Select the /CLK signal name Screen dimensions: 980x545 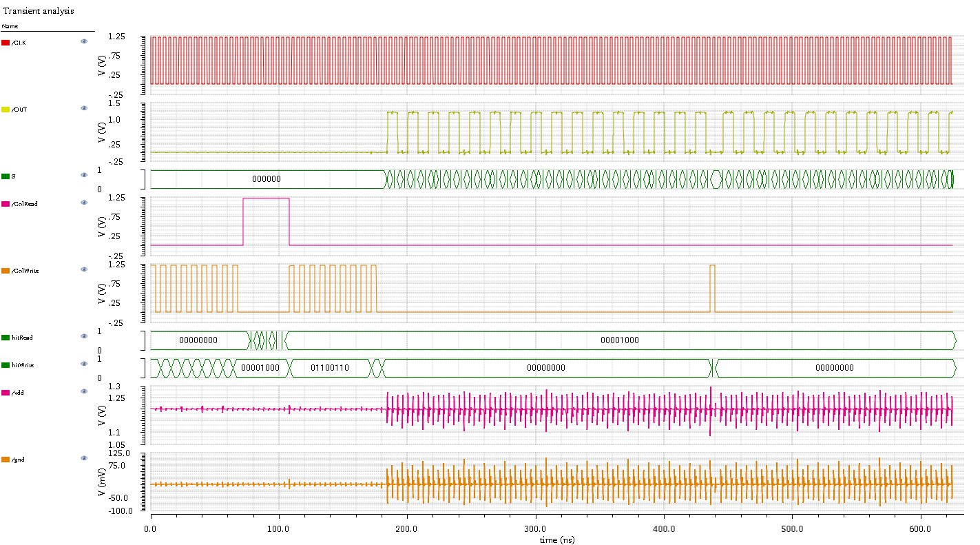pyautogui.click(x=19, y=43)
